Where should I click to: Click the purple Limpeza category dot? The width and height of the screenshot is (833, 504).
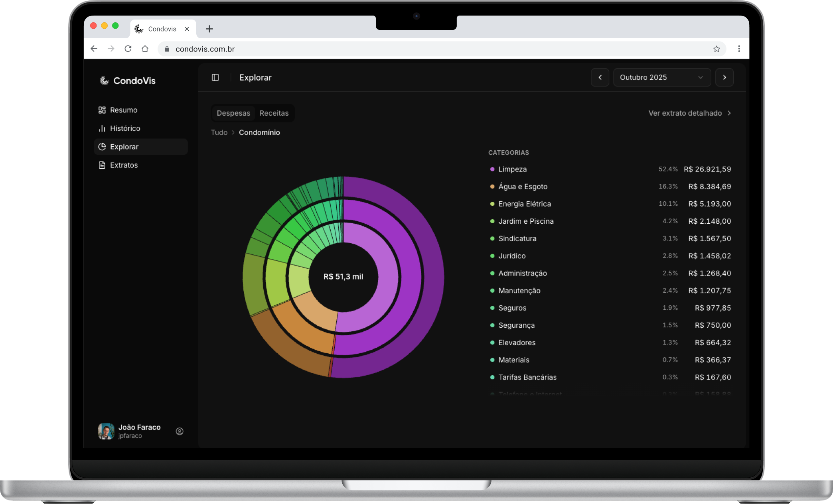[x=492, y=169]
